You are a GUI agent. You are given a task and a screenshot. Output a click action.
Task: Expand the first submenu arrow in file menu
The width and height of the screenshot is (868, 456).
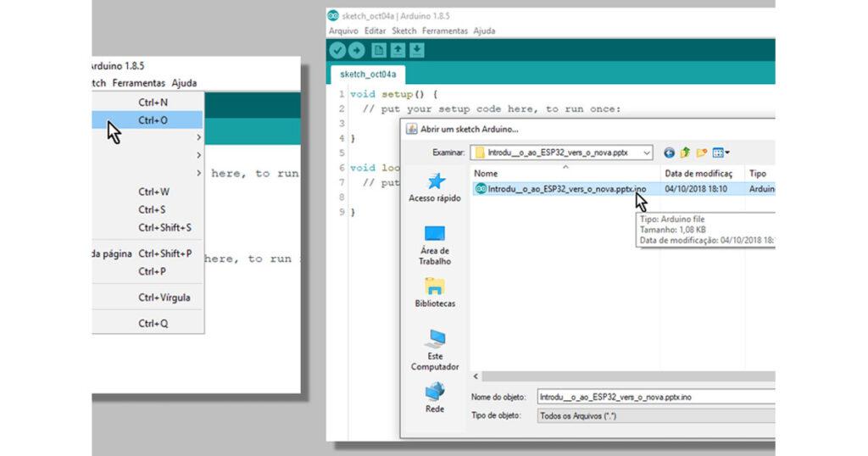(x=199, y=137)
